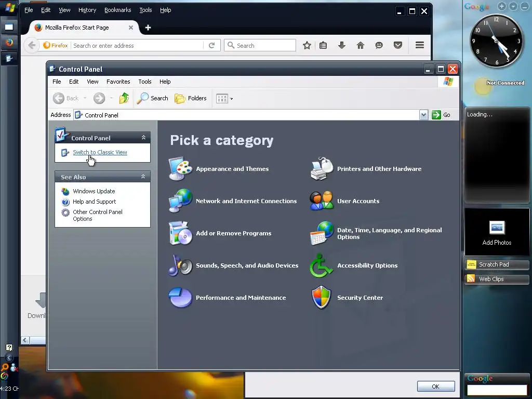Open Printers and Other Hardware icon
The image size is (532, 399).
click(322, 169)
